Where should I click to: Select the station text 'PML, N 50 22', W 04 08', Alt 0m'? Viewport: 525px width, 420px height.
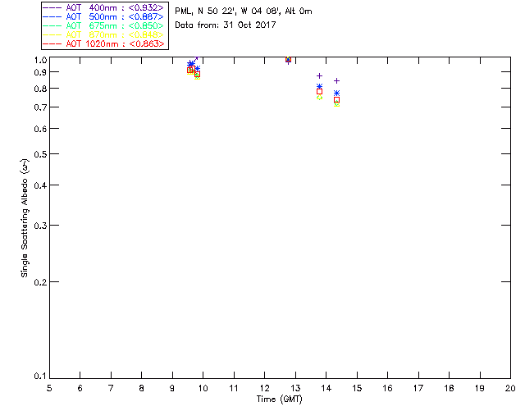click(x=244, y=11)
